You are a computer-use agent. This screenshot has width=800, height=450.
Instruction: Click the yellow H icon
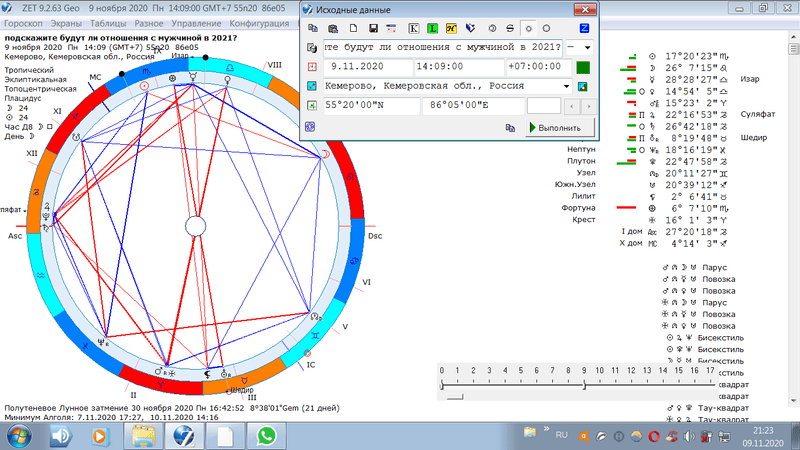click(451, 27)
